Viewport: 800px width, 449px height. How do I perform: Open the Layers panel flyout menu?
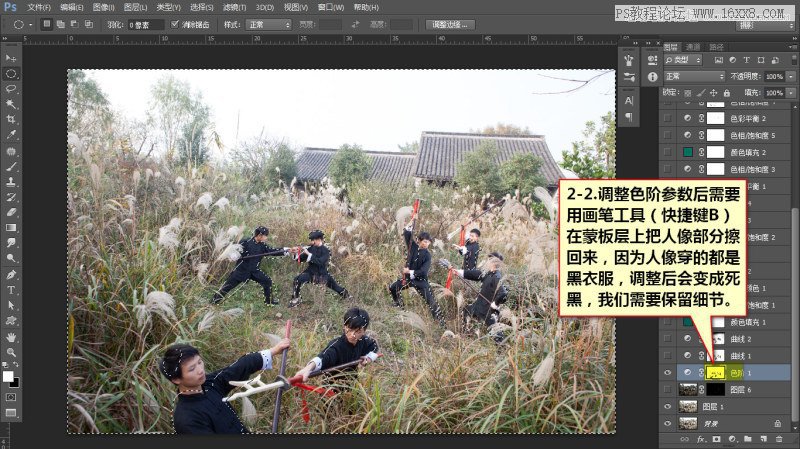click(792, 46)
